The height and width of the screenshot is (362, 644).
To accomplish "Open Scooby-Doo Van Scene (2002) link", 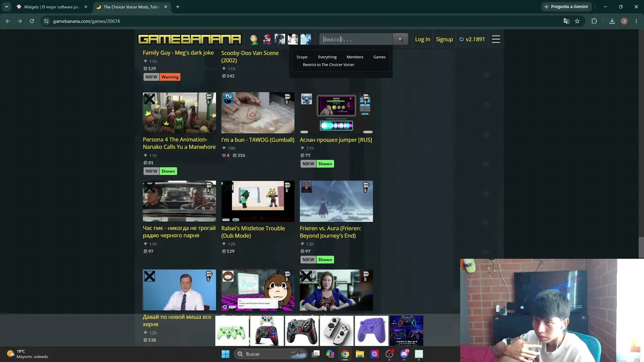I will point(250,56).
